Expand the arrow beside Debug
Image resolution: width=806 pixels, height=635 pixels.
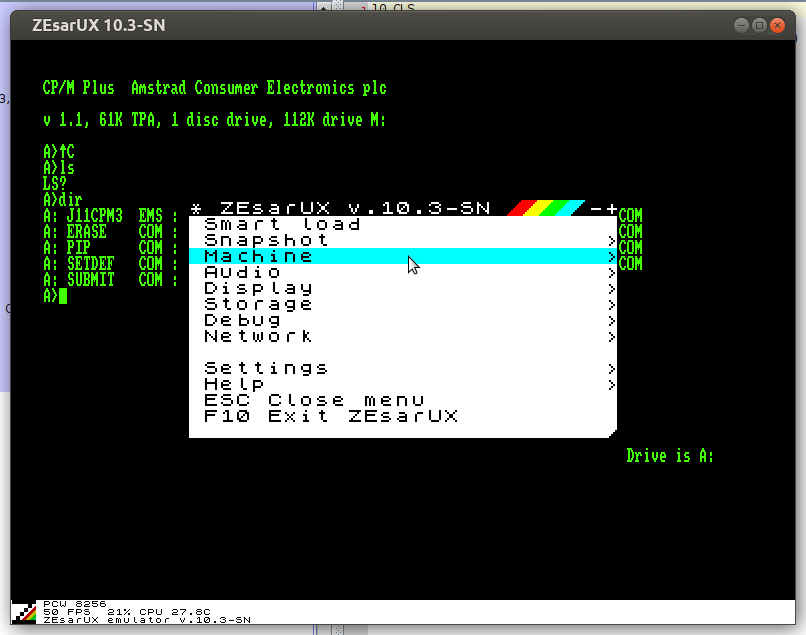tap(611, 320)
